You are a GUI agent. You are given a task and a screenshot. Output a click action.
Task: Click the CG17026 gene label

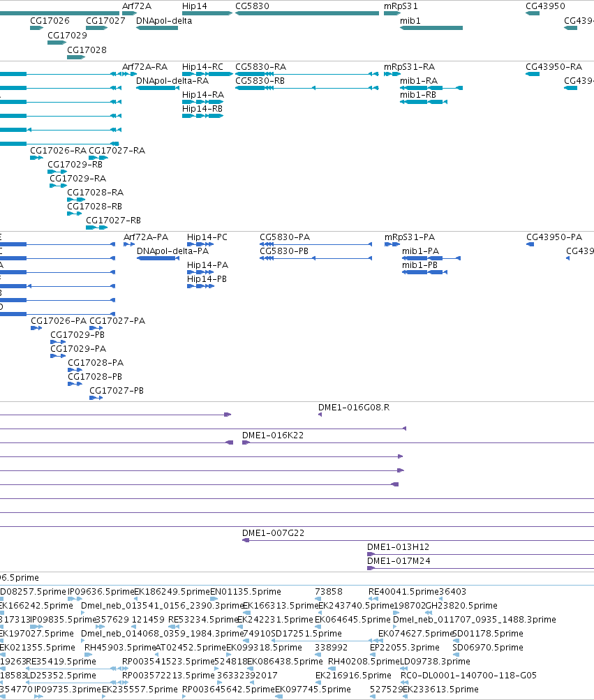click(50, 21)
